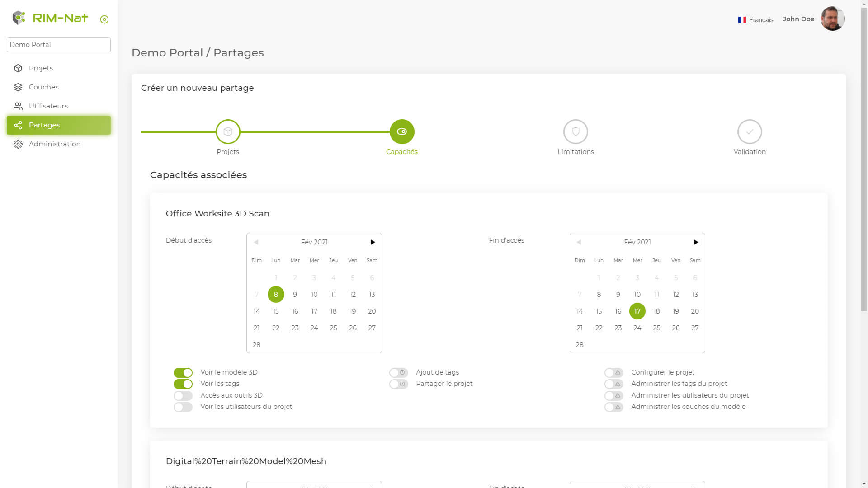The image size is (868, 488).
Task: Open Administration in the sidebar
Action: coord(55,144)
